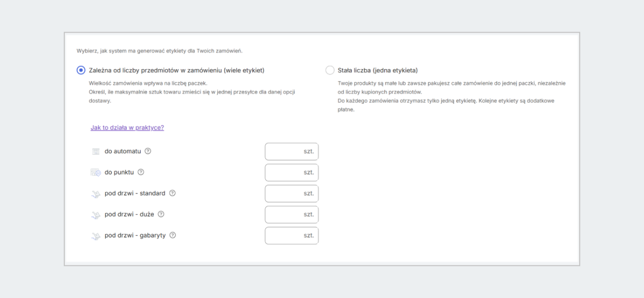Show help tooltip for 'pod drzwi - standard'

click(173, 193)
